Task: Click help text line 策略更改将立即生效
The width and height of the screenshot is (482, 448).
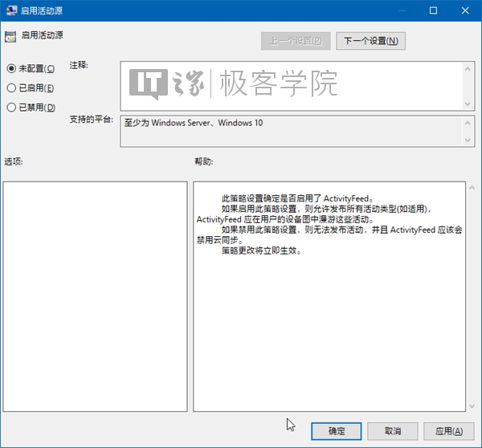Action: pyautogui.click(x=261, y=250)
